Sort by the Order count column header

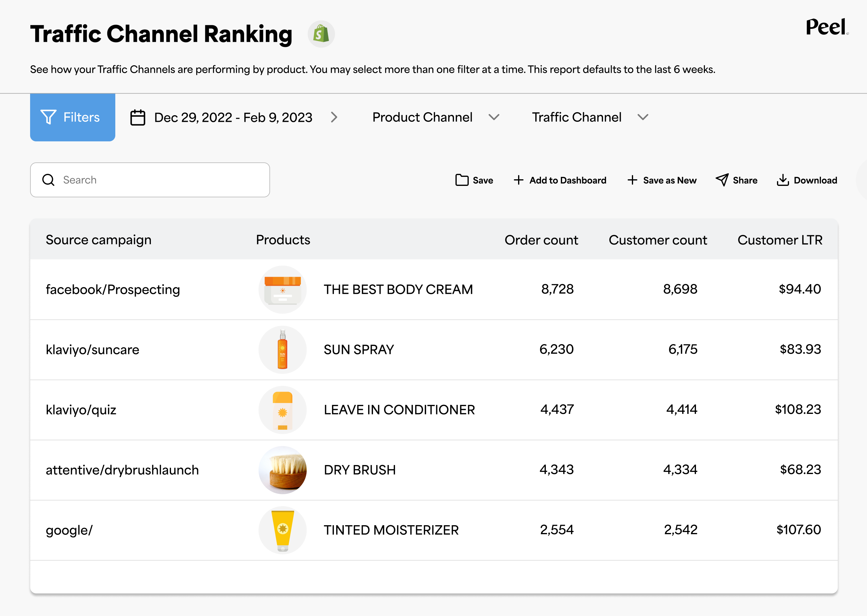[x=541, y=240]
